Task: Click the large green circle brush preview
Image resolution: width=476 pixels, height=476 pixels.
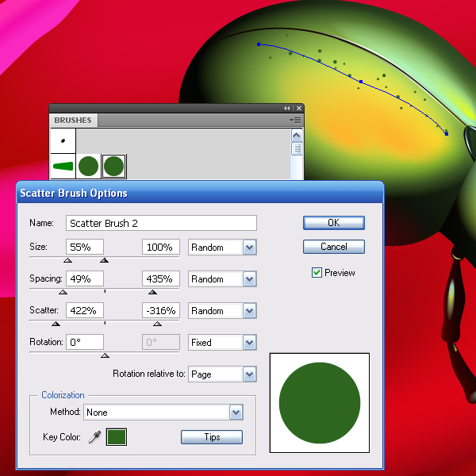Action: point(320,403)
